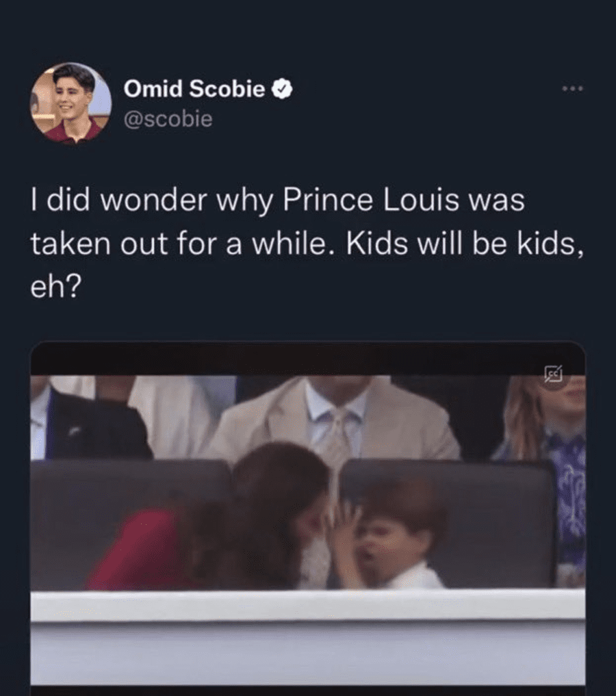Toggle closed captions on the video
Image resolution: width=616 pixels, height=696 pixels.
tap(552, 373)
